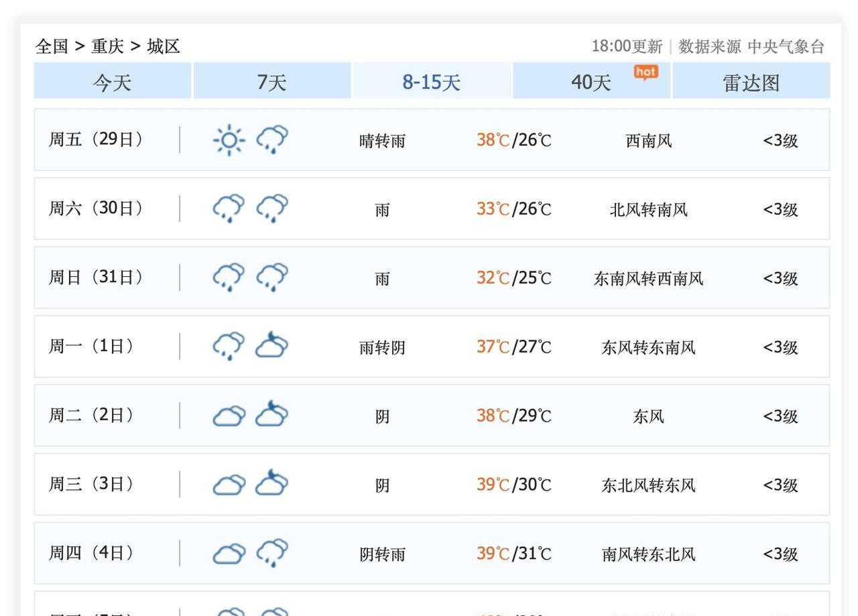858x616 pixels.
Task: Click the night cloud icon for 周一 1日
Action: (x=271, y=347)
